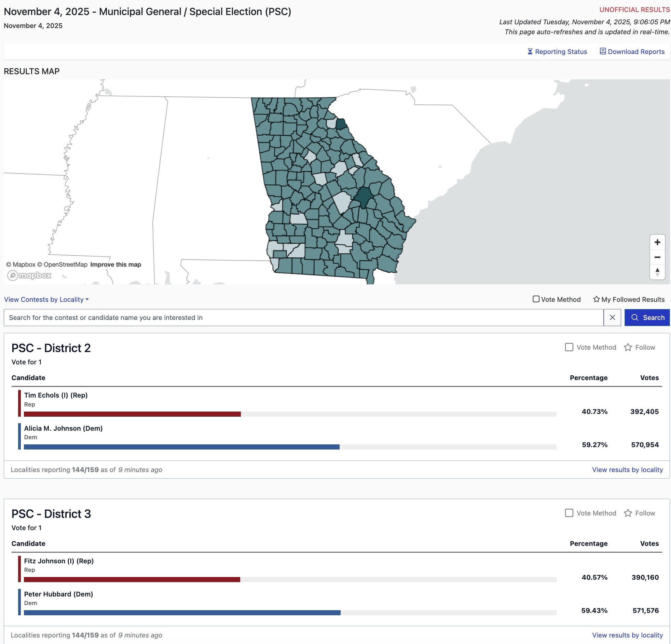671x644 pixels.
Task: Expand the View Contests by Locality dropdown
Action: tap(46, 299)
